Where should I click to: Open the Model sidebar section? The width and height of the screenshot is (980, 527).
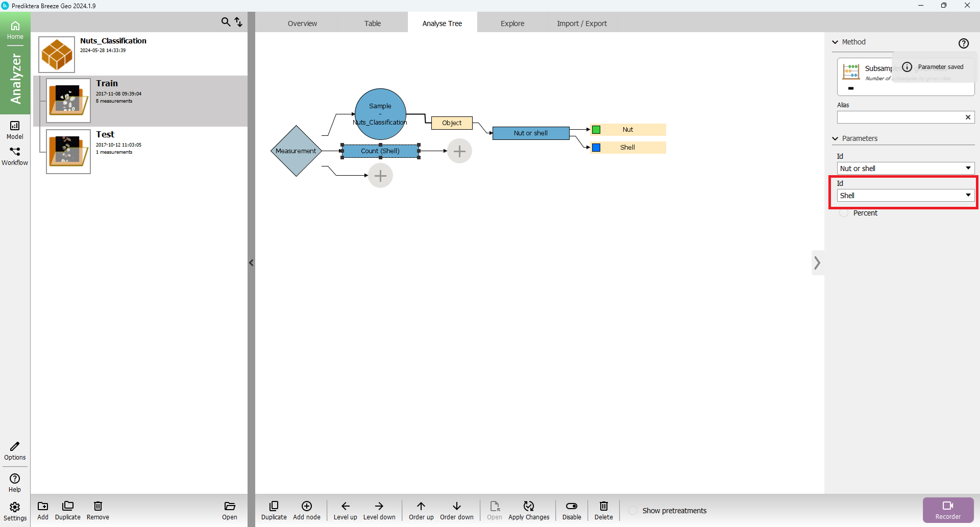point(15,130)
